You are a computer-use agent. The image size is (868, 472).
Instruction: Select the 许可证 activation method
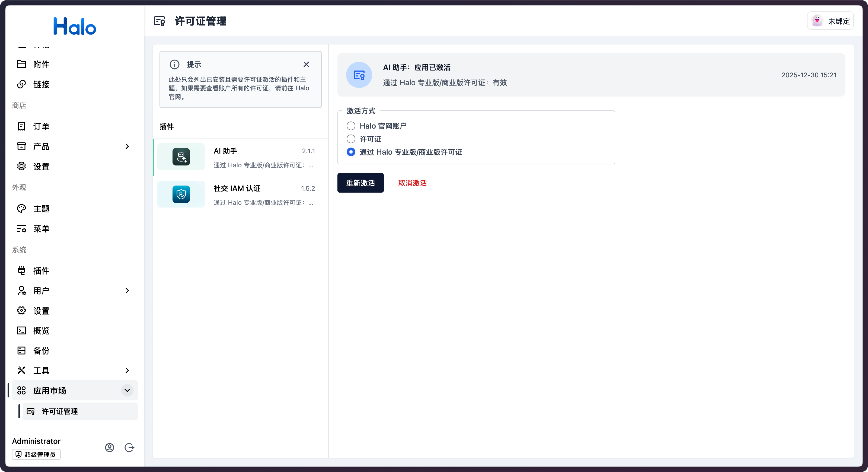351,139
